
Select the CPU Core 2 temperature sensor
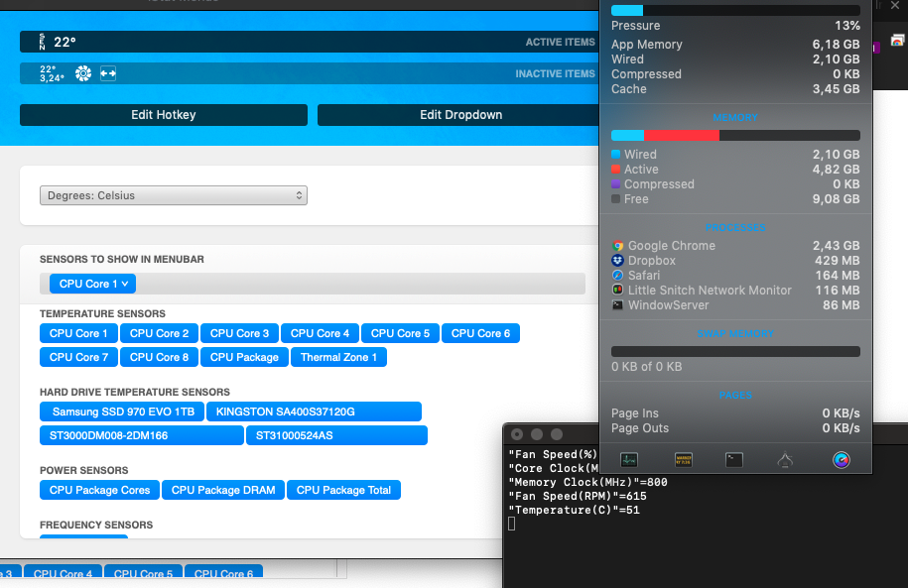pyautogui.click(x=159, y=333)
